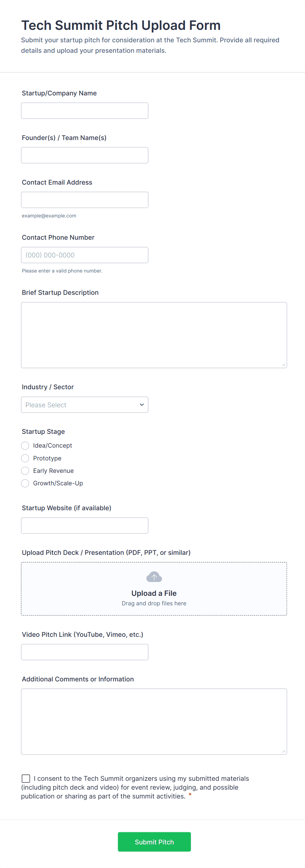Select Early Revenue stage option
The width and height of the screenshot is (305, 868).
(x=25, y=471)
